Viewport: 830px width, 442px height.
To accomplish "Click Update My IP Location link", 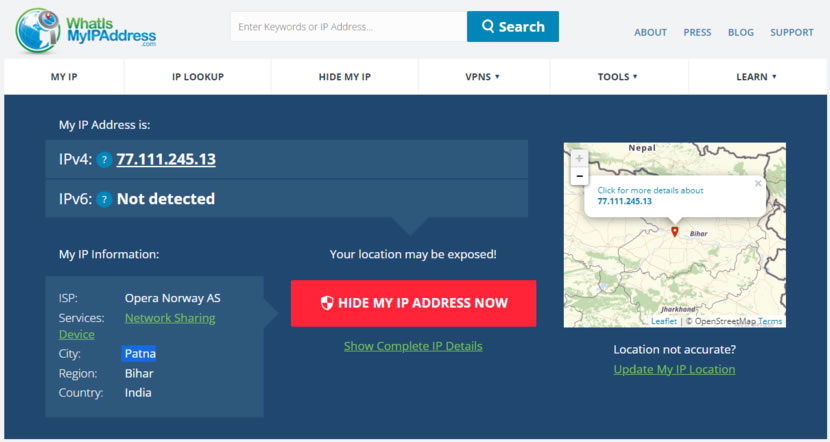I will [674, 369].
